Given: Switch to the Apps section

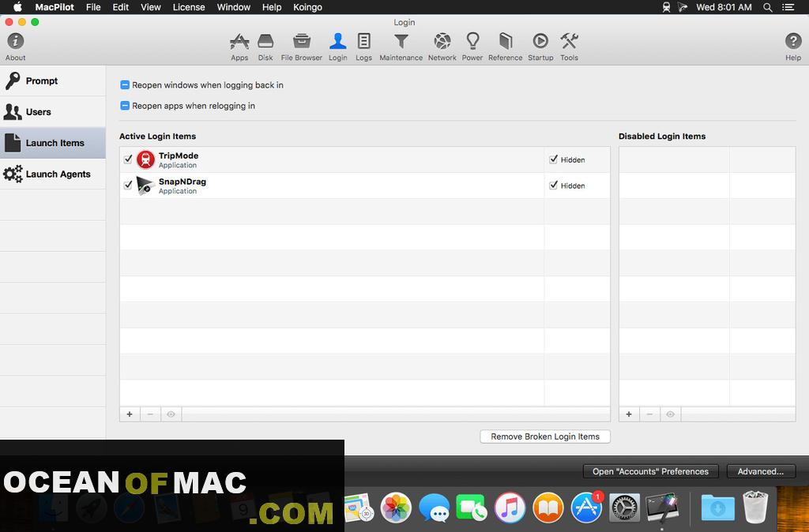Looking at the screenshot, I should [x=239, y=47].
